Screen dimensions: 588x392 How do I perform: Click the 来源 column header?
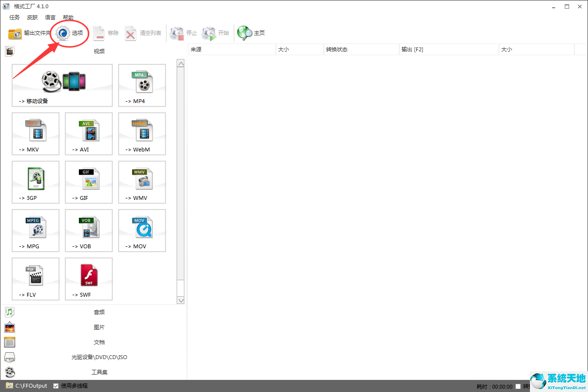tap(231, 49)
